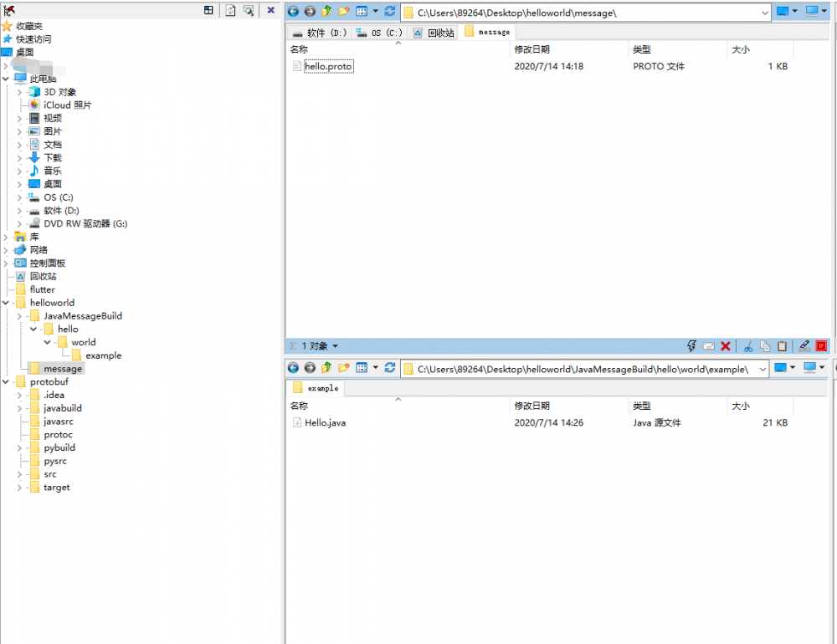
Task: Select the message tab
Action: (487, 32)
